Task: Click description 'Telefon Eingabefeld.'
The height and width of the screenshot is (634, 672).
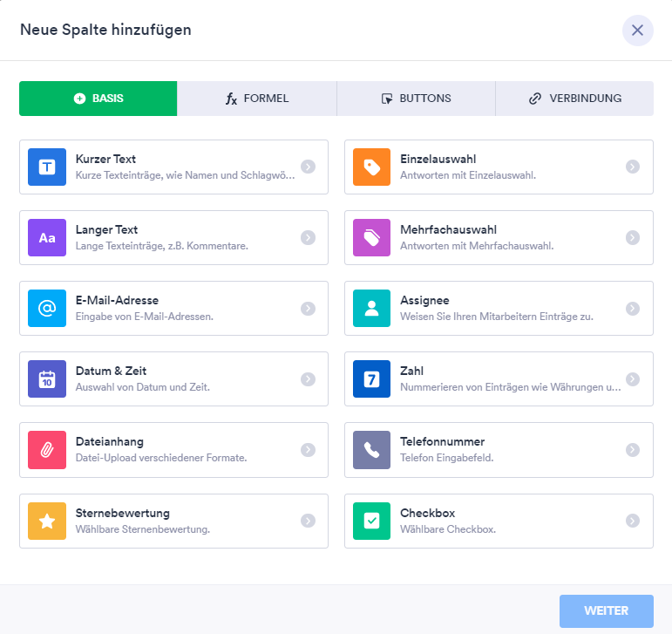Action: pyautogui.click(x=447, y=458)
